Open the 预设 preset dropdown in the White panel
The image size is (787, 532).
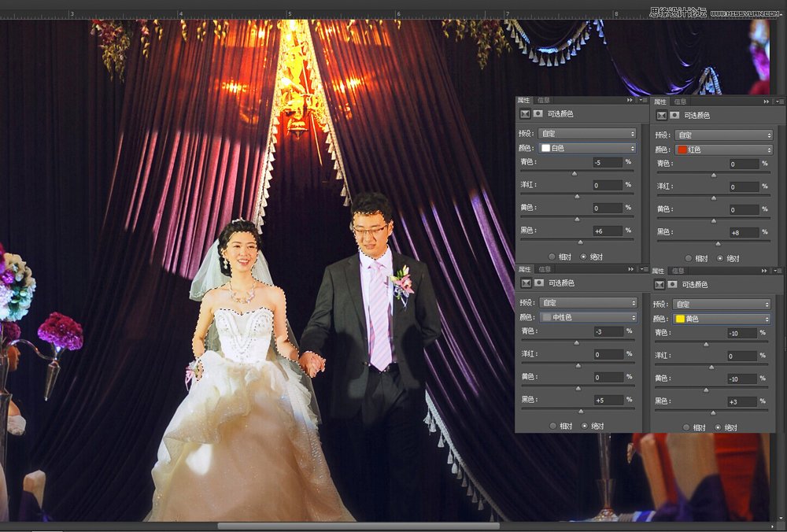587,134
